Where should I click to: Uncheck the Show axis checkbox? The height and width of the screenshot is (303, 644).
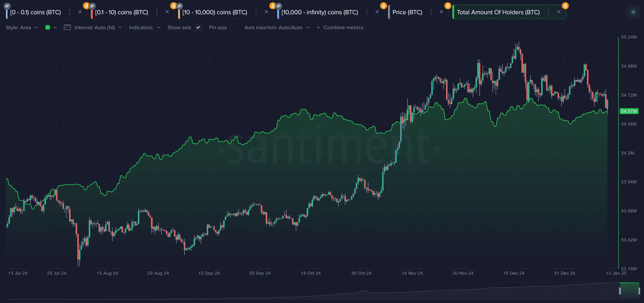(198, 28)
